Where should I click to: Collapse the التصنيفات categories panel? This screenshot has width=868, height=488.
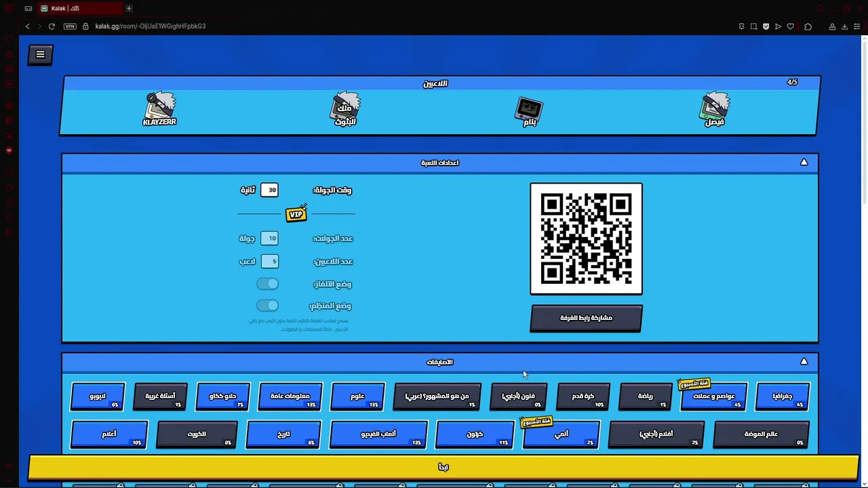804,362
